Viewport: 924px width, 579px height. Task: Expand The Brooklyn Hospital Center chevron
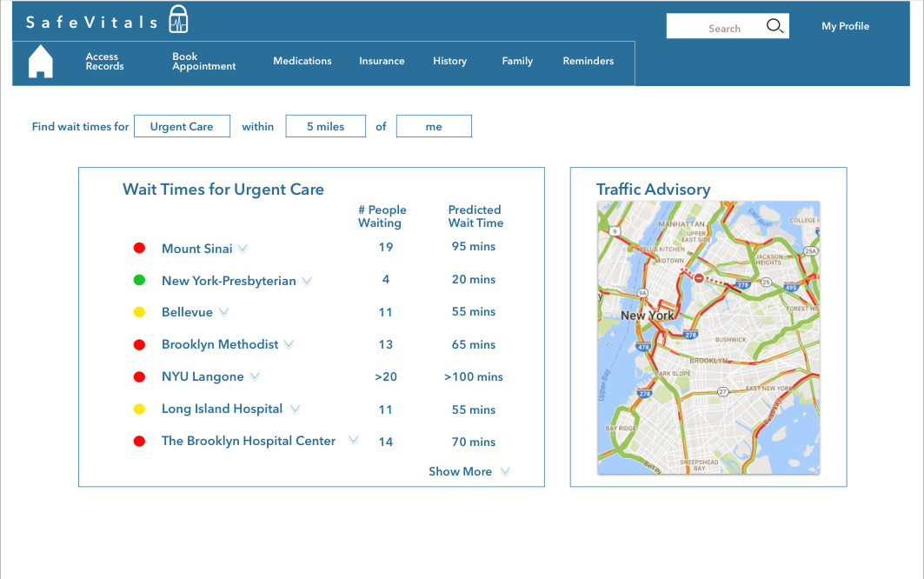click(353, 439)
